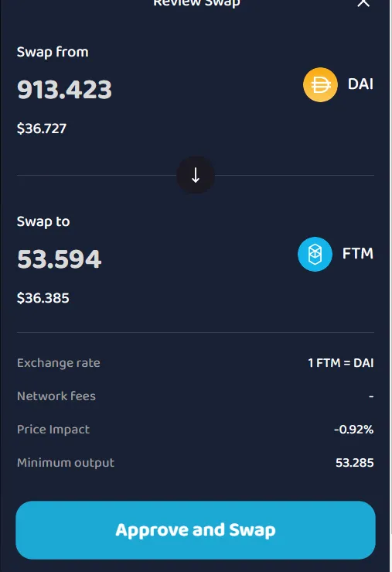Click the orange DAI token icon
Image resolution: width=392 pixels, height=572 pixels.
pyautogui.click(x=320, y=84)
